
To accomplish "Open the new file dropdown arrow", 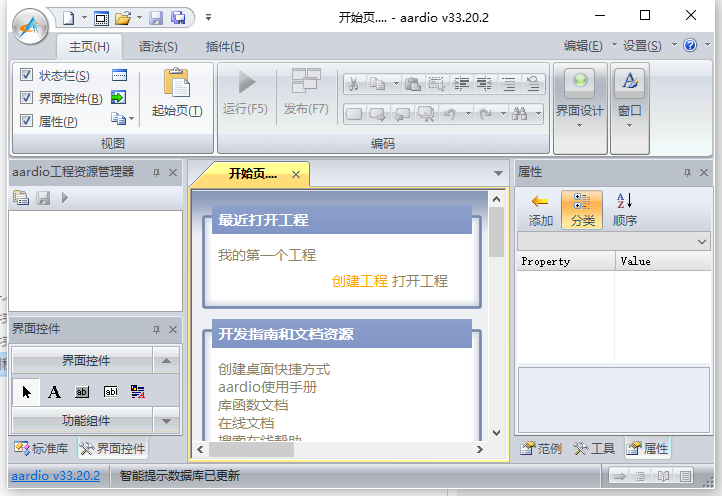I will [84, 18].
